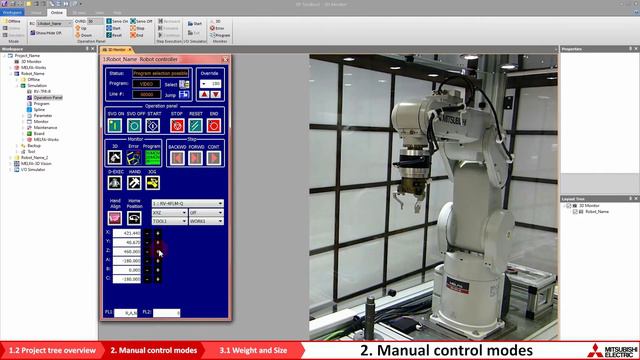The height and width of the screenshot is (360, 640).
Task: Click ribbon End button
Action: (137, 35)
